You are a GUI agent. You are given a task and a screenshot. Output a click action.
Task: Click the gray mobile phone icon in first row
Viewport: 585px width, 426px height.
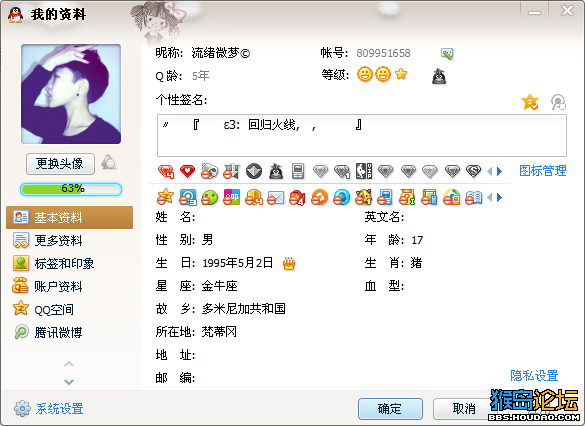[x=298, y=171]
